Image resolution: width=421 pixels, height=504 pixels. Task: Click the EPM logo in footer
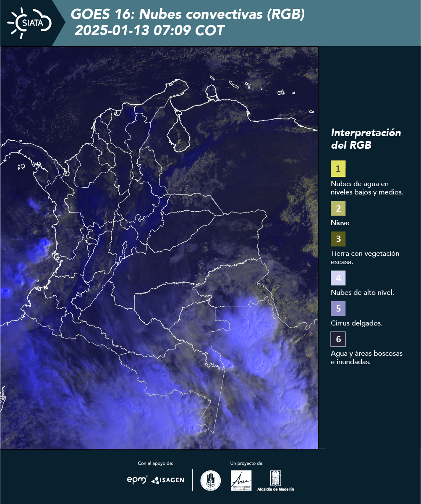(138, 480)
